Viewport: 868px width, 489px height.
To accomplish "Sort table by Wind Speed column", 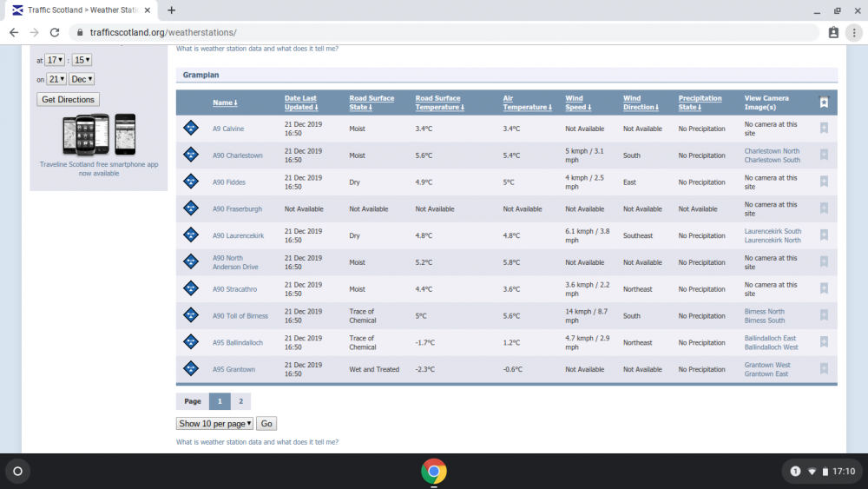I will (x=578, y=102).
